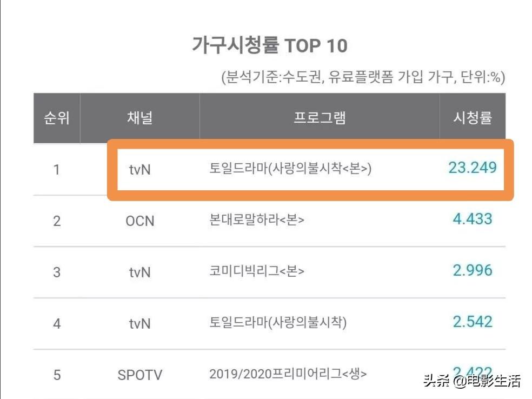Click the 가구시청률 TOP 10 title
The height and width of the screenshot is (399, 532).
coord(269,45)
